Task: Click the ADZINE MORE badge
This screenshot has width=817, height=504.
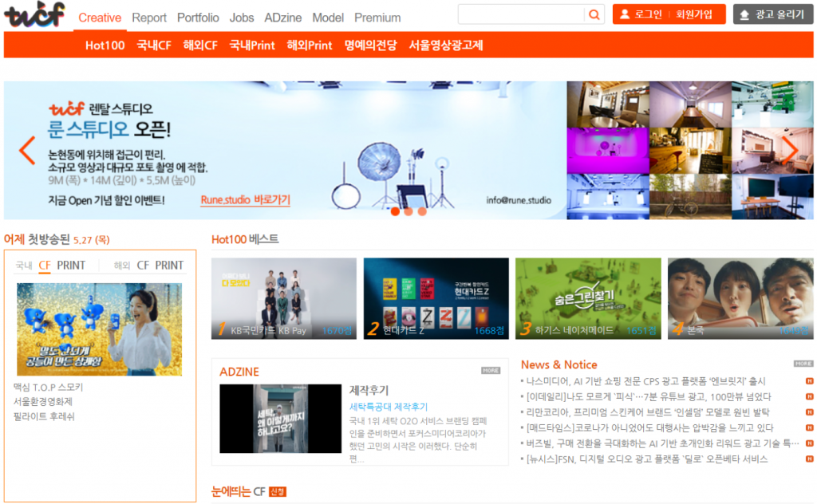Action: (x=491, y=371)
